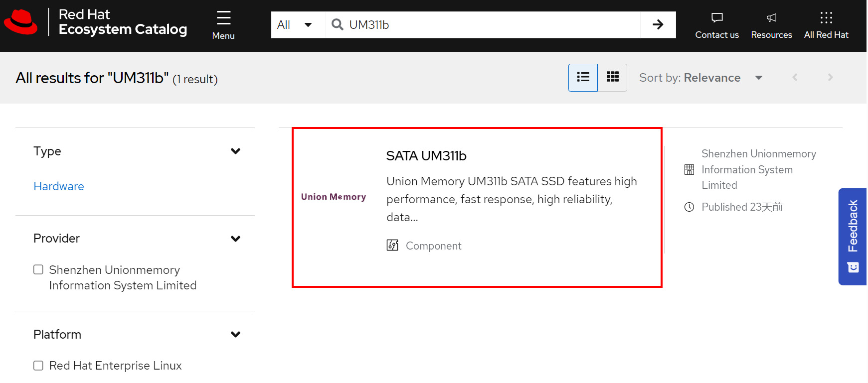Submit search with the arrow button
The height and width of the screenshot is (383, 868).
(658, 25)
